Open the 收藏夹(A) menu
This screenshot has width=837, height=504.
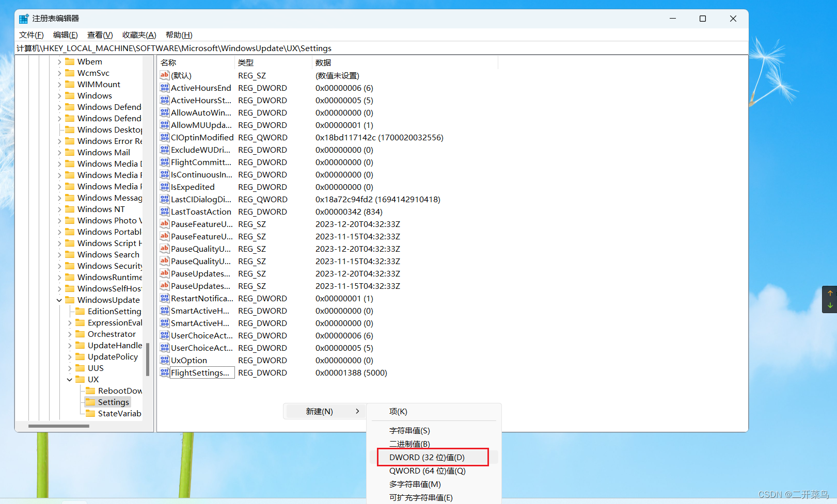139,35
